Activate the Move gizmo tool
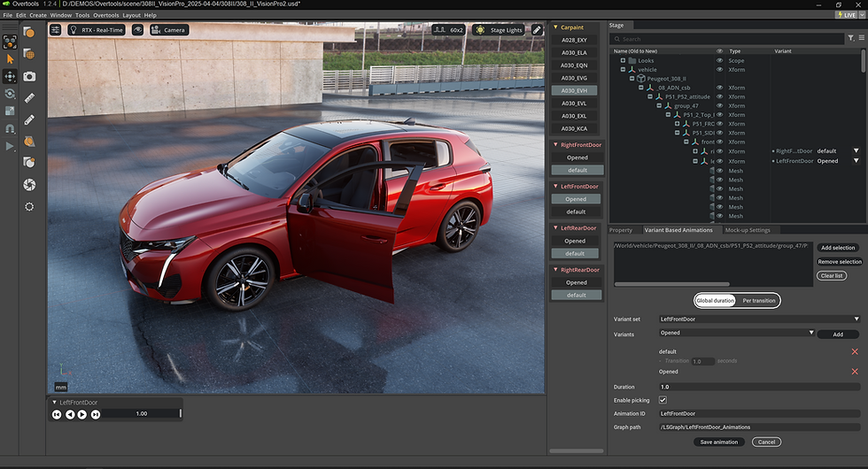 click(11, 76)
